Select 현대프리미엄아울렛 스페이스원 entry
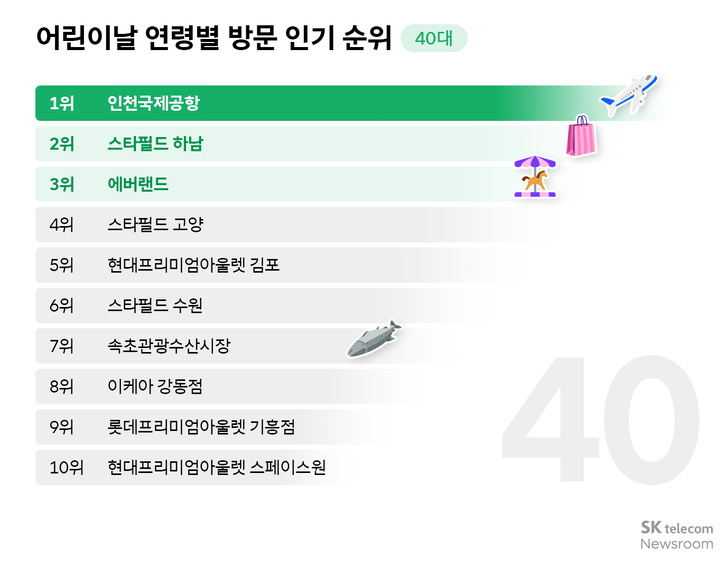The width and height of the screenshot is (728, 564). [x=216, y=467]
